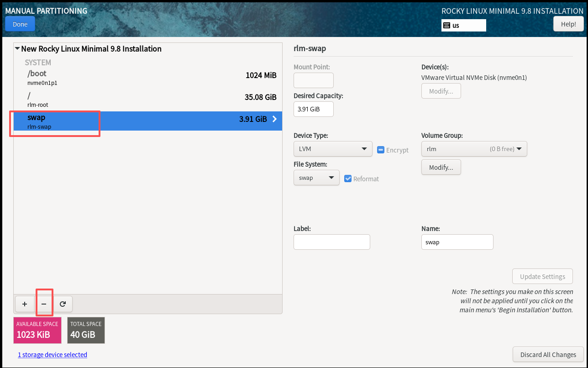Click the 35.08 GiB size of root
Viewport: 588px width, 368px height.
[x=261, y=97]
